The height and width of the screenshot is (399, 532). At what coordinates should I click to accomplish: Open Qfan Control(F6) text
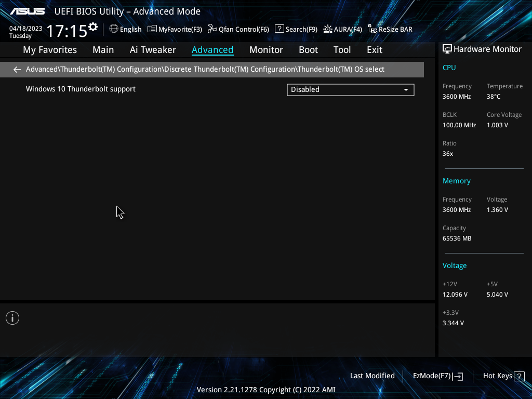tap(244, 30)
